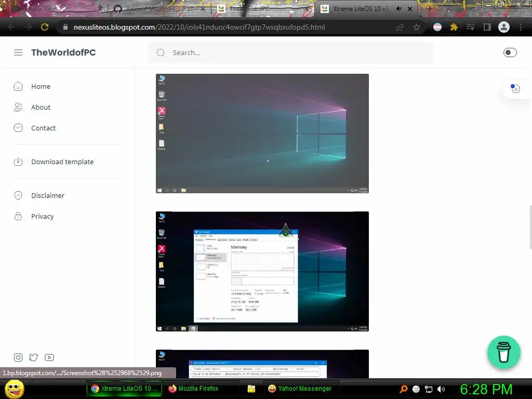Viewport: 532px width, 399px height.
Task: Select the Xtreme LiteOS 10 browser tab
Action: pos(361,9)
